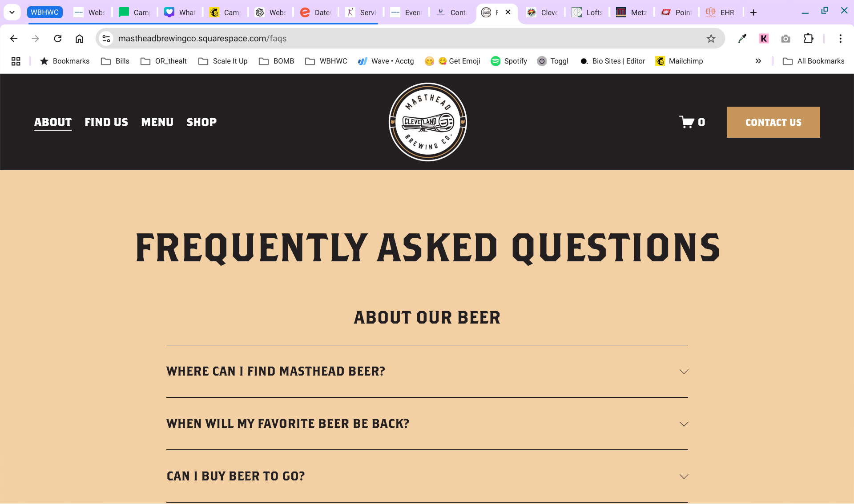Image resolution: width=854 pixels, height=504 pixels.
Task: Click the Masthead Brewing Co. logo
Action: [x=427, y=122]
